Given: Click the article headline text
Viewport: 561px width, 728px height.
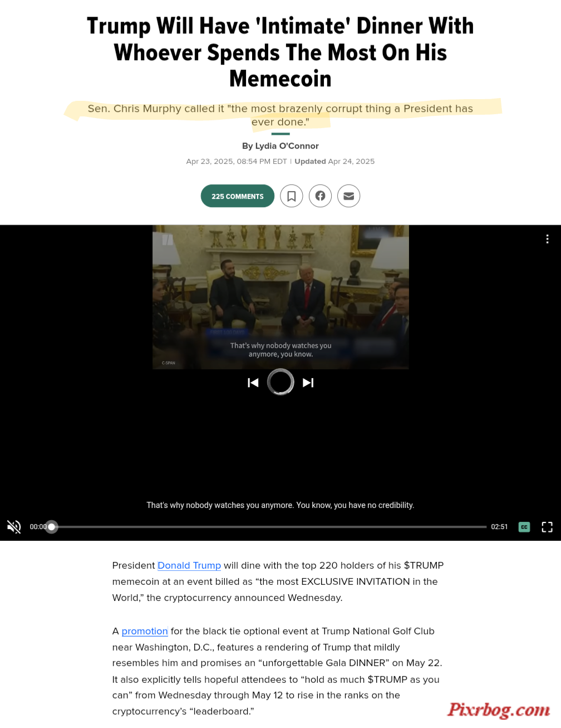Looking at the screenshot, I should pyautogui.click(x=280, y=52).
